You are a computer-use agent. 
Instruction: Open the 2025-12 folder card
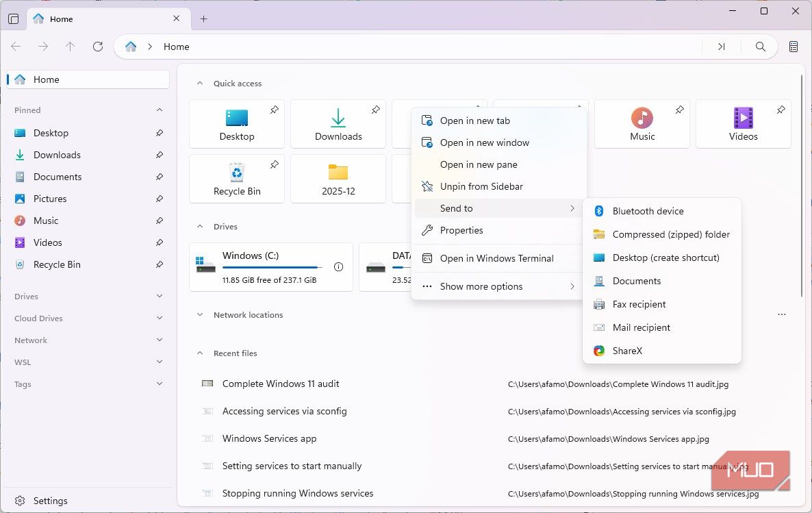coord(338,179)
